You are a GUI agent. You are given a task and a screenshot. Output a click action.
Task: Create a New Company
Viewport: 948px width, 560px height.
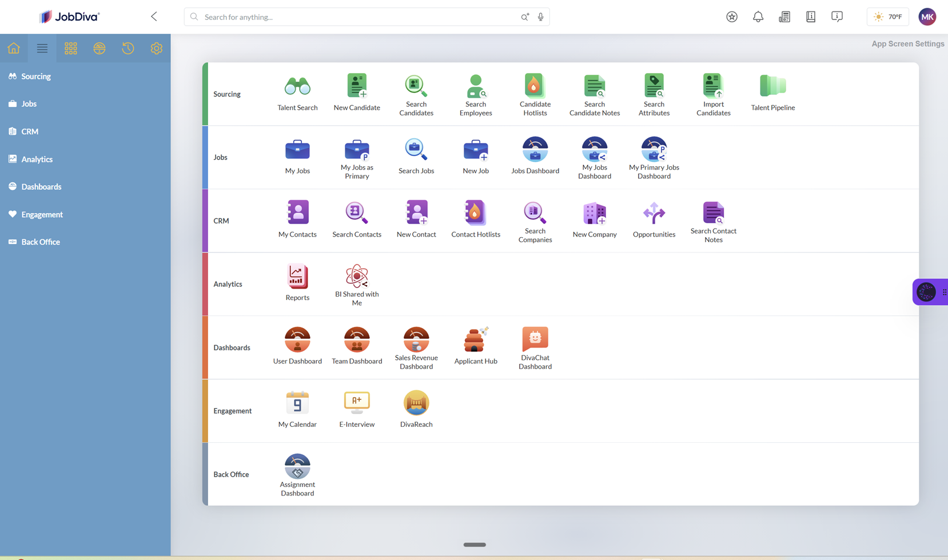point(595,220)
